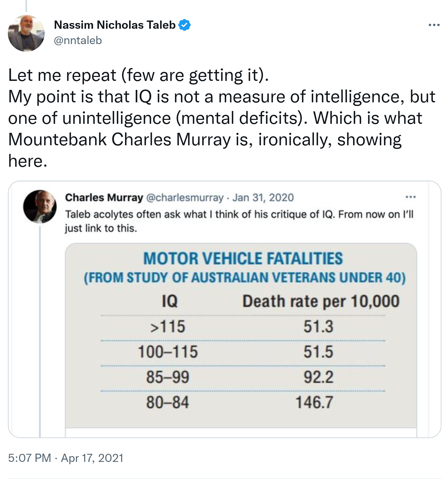The height and width of the screenshot is (487, 448).
Task: Open the @nntaleb handle link
Action: 78,40
